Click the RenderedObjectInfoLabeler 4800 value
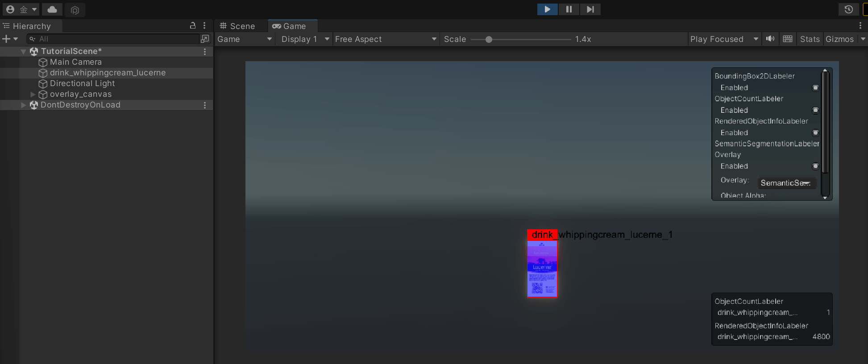Screen dimensions: 868x364 (821, 337)
